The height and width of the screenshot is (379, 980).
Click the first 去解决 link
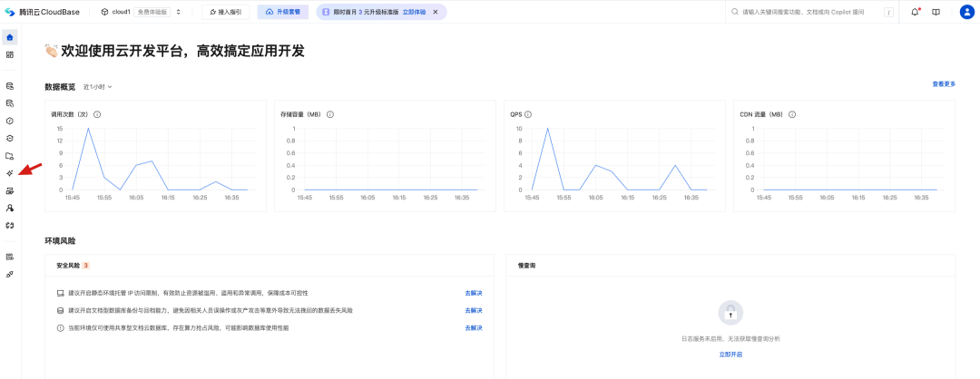(x=474, y=293)
